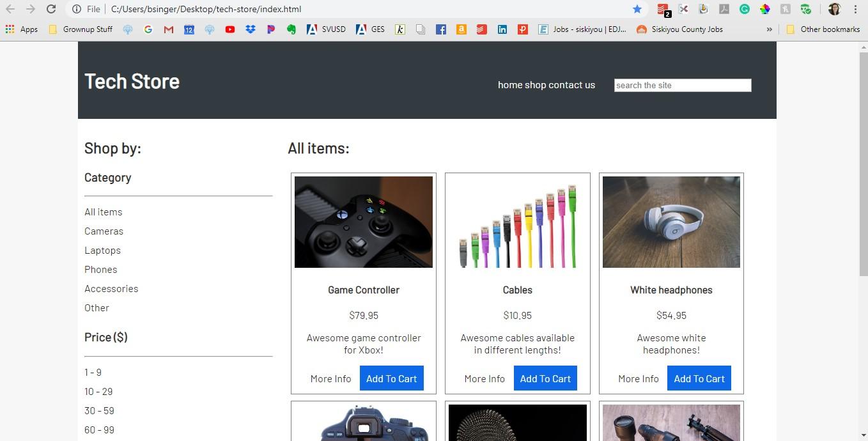The height and width of the screenshot is (441, 868).
Task: Open the LinkedIn bookmark icon
Action: tap(502, 29)
